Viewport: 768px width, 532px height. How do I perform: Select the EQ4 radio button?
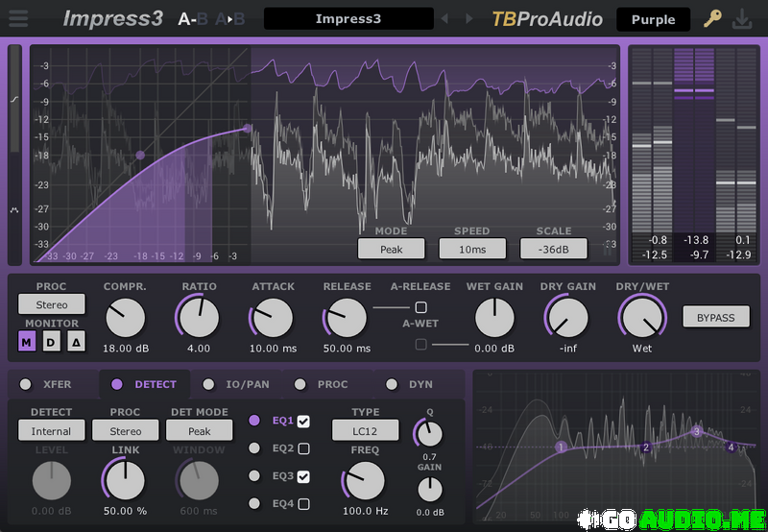coord(254,503)
